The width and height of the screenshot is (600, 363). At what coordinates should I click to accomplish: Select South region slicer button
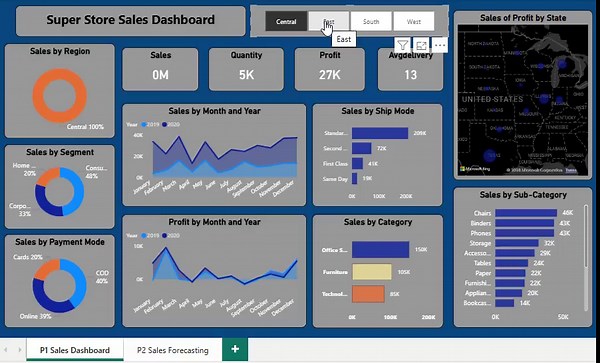click(371, 21)
